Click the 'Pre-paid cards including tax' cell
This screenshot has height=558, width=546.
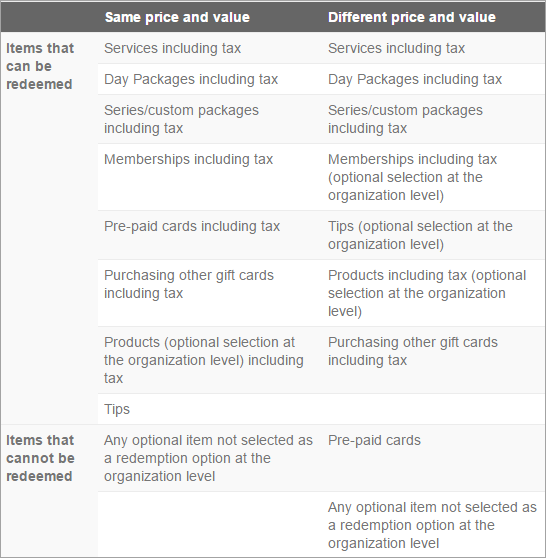192,226
